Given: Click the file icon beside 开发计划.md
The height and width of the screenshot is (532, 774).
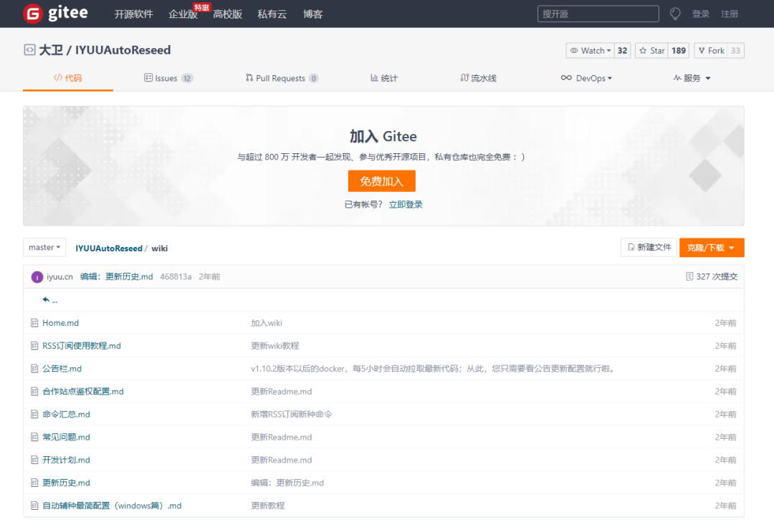Looking at the screenshot, I should pyautogui.click(x=34, y=460).
